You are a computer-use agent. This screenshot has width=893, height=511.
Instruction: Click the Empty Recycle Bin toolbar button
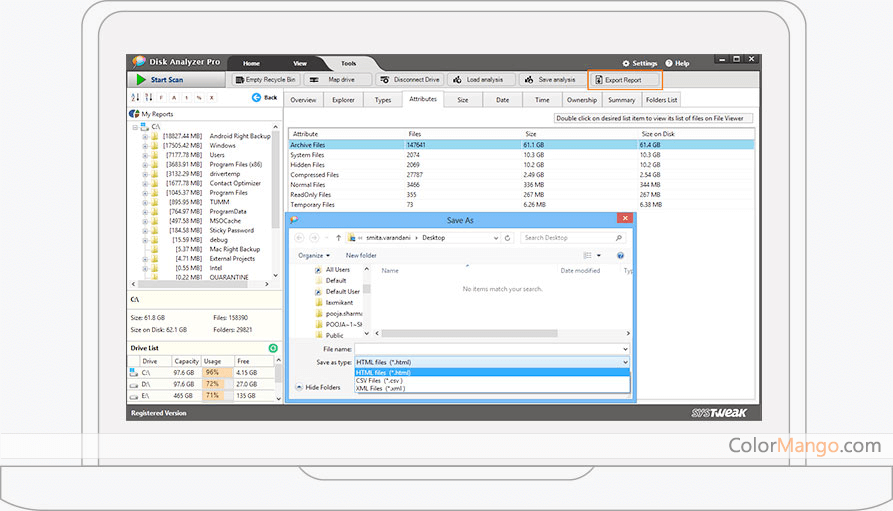pyautogui.click(x=265, y=79)
